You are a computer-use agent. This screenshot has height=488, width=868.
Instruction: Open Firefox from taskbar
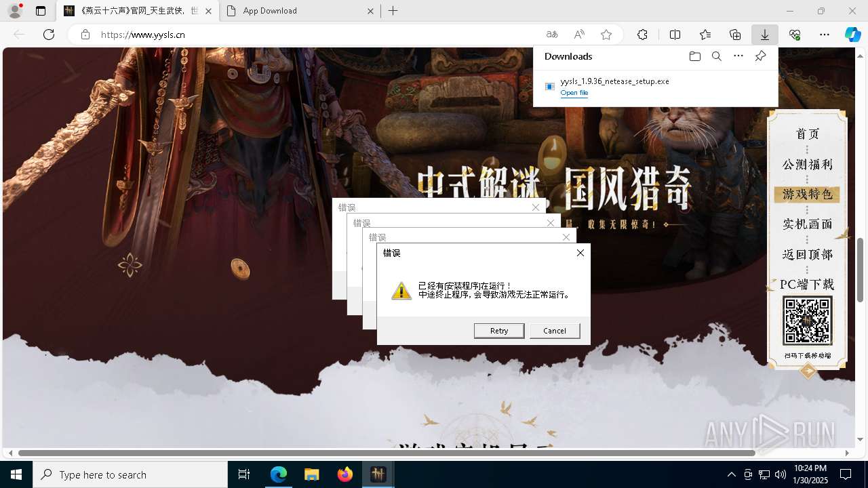[344, 474]
